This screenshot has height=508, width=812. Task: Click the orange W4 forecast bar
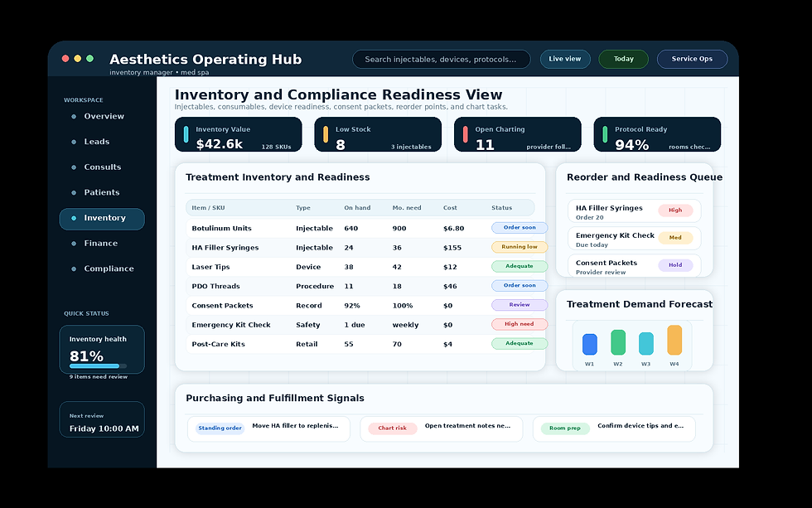pos(674,340)
